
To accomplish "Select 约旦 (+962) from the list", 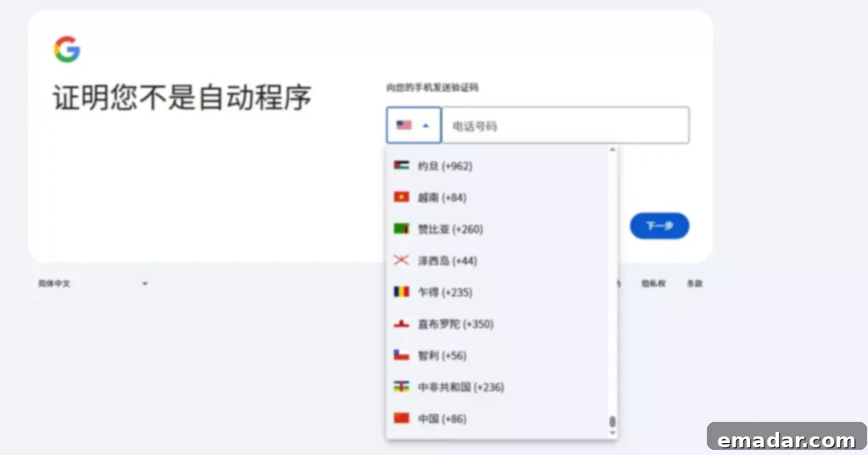I will point(497,165).
